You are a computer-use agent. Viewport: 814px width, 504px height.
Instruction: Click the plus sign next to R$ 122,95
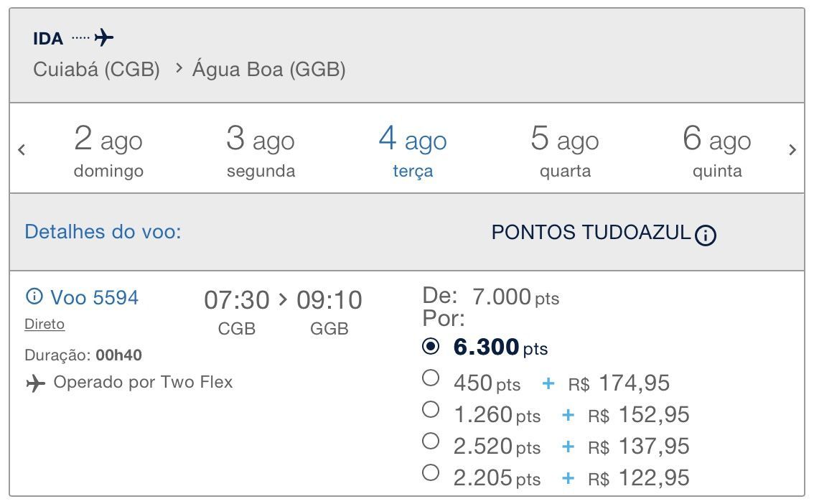(568, 478)
